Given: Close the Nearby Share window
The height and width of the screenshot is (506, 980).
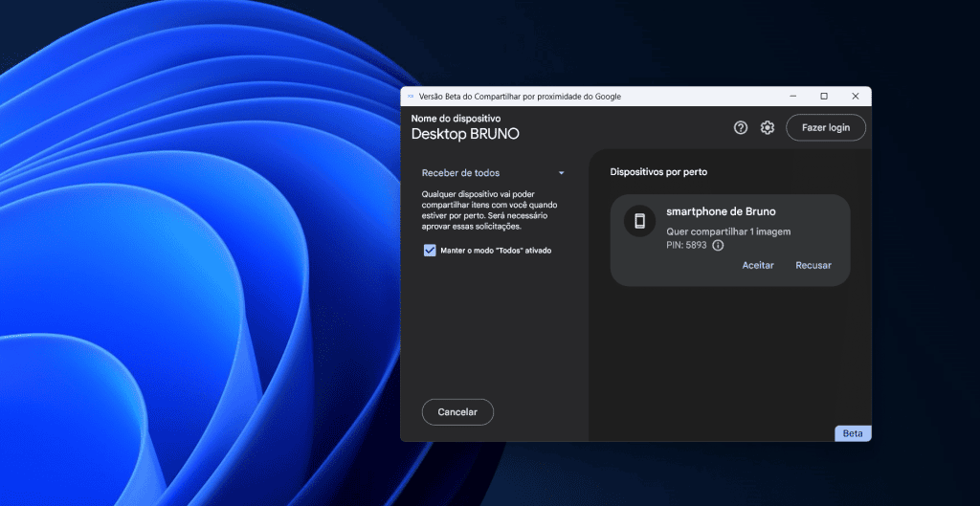Looking at the screenshot, I should pos(856,97).
